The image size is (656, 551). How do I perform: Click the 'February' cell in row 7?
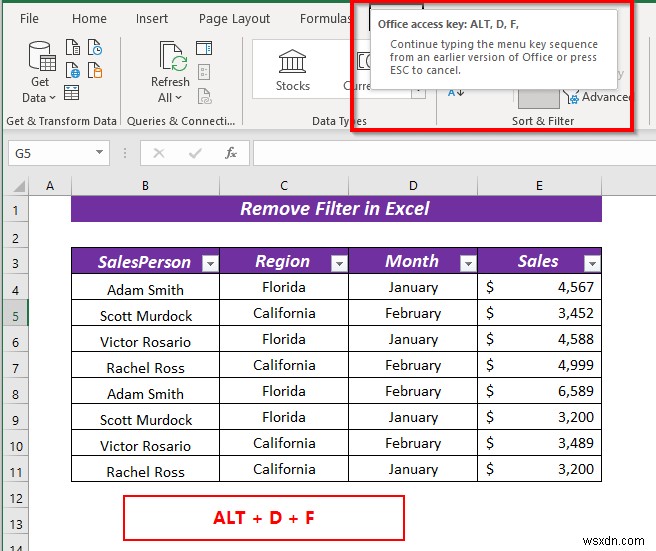pos(413,365)
